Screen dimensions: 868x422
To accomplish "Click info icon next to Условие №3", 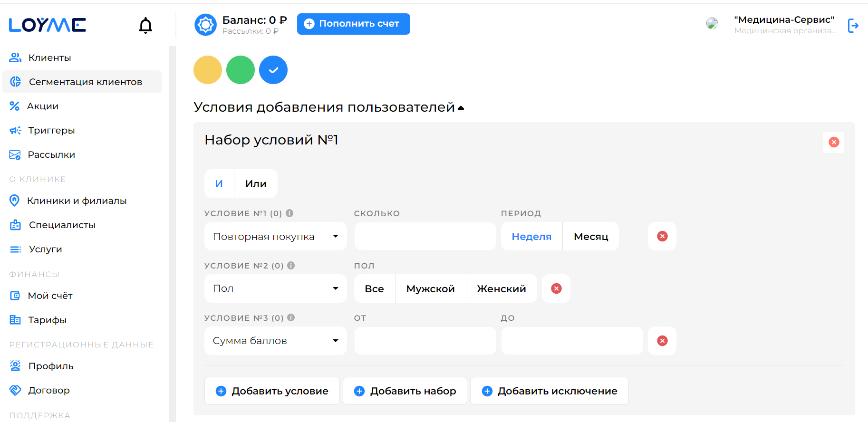I will click(291, 318).
